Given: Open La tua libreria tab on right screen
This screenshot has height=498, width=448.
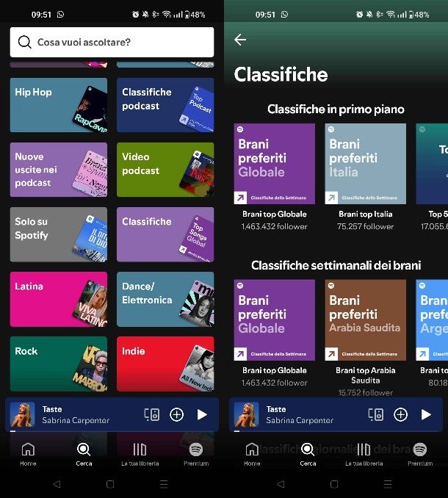Looking at the screenshot, I should pos(364,455).
